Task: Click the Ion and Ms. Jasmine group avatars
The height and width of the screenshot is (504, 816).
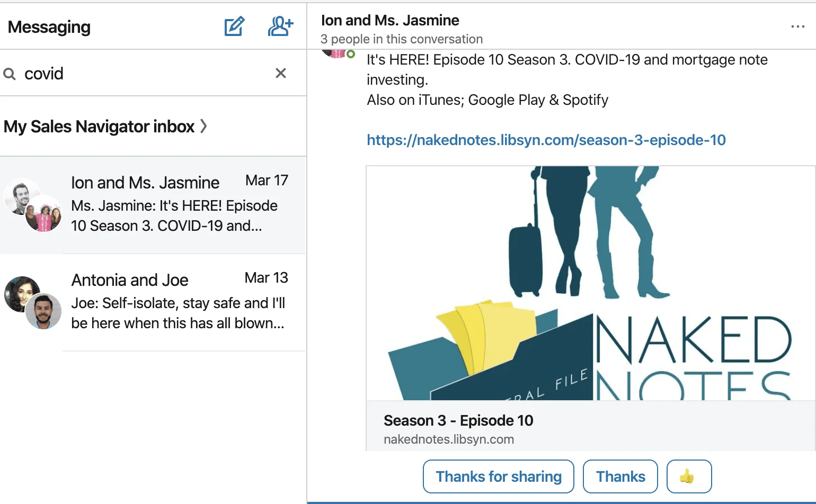Action: point(33,205)
